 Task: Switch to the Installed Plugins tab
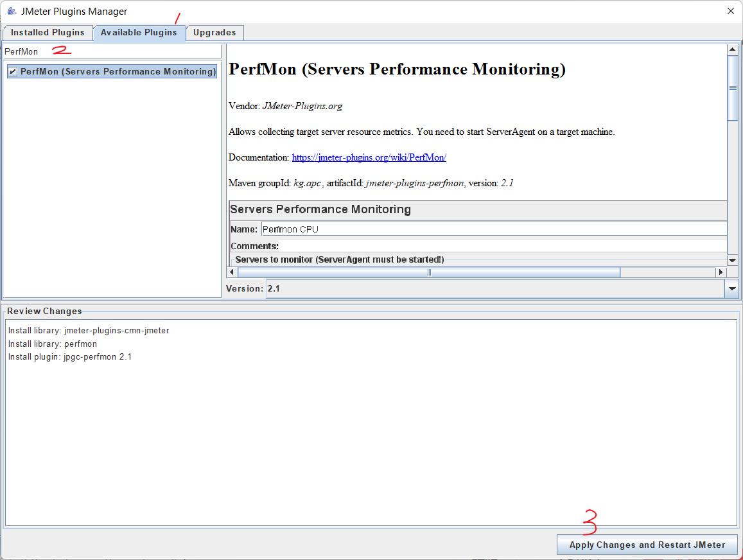pos(48,33)
